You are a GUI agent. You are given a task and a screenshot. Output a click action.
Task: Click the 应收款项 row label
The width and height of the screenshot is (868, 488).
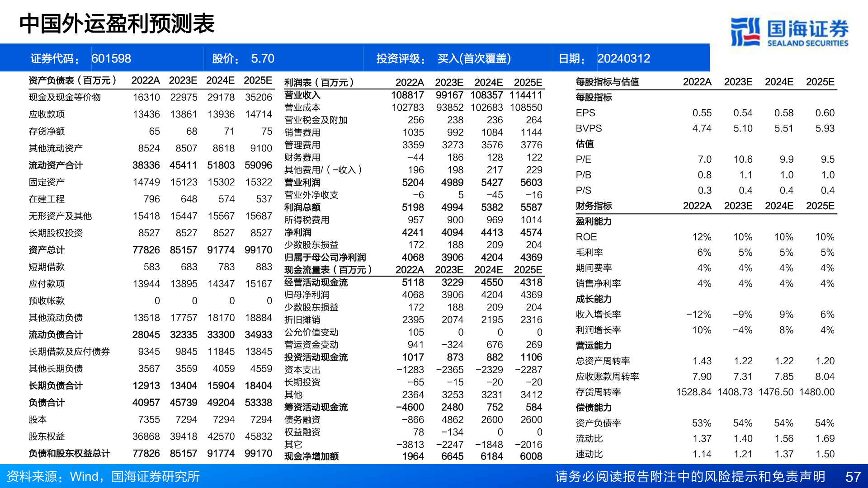coord(47,114)
